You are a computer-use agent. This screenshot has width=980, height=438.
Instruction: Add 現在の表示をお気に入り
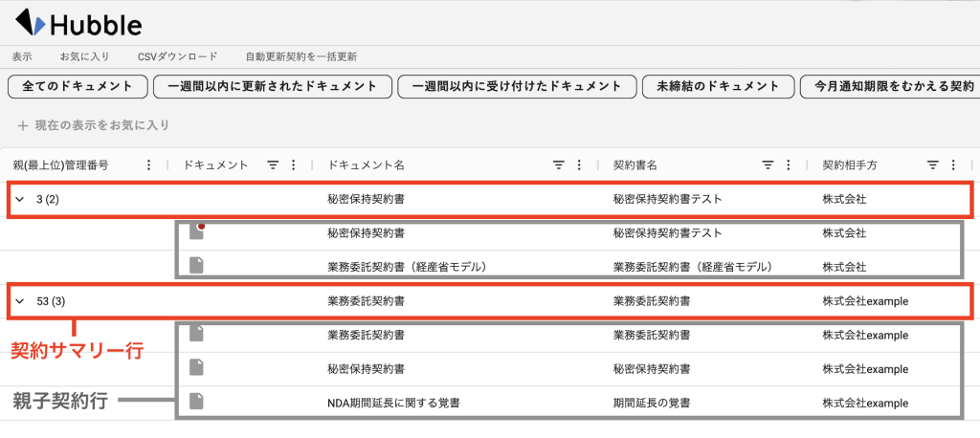pyautogui.click(x=93, y=125)
